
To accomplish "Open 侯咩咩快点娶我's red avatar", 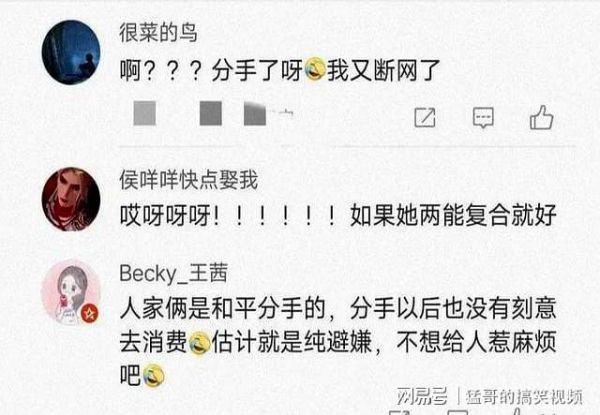I will [x=71, y=199].
